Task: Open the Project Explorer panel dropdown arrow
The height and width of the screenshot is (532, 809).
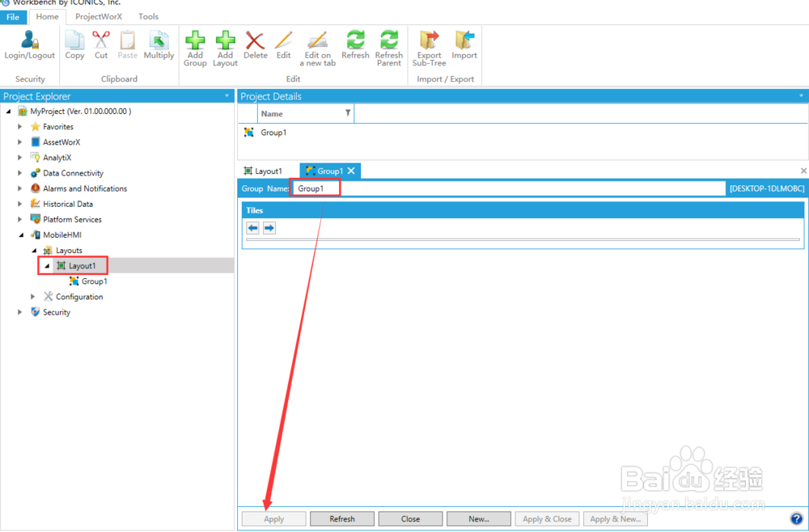Action: pos(227,96)
